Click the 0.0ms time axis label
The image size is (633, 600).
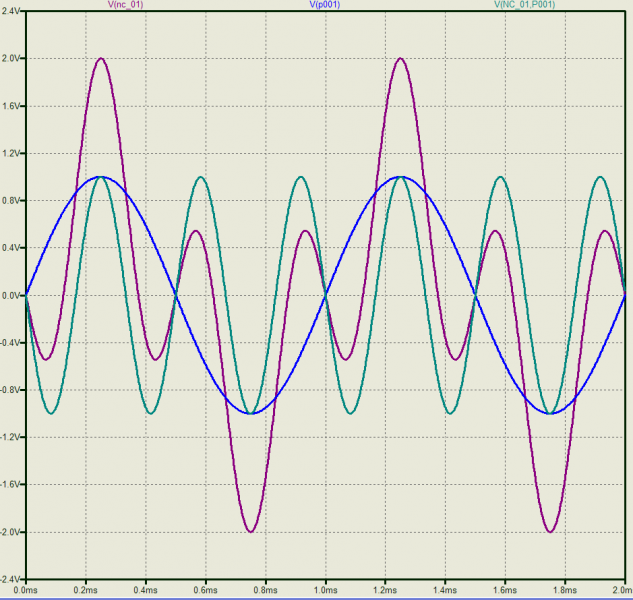[26, 592]
